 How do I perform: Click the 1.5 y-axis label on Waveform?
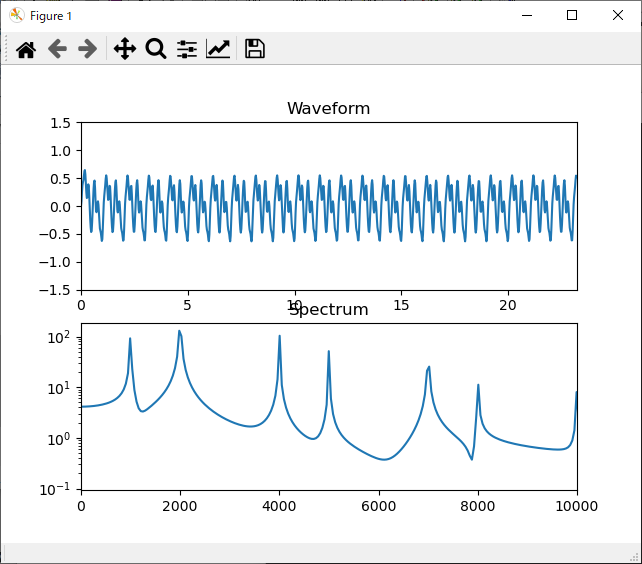pos(63,123)
